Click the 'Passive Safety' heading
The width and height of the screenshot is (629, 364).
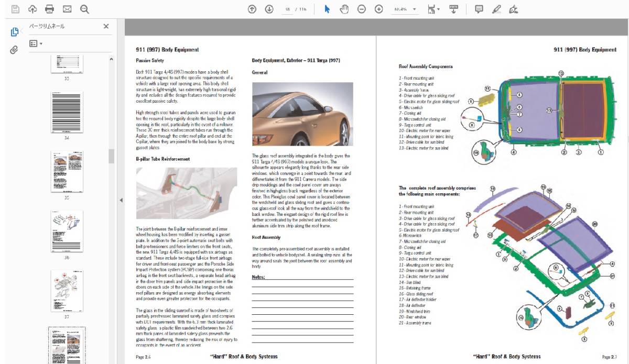click(x=150, y=61)
